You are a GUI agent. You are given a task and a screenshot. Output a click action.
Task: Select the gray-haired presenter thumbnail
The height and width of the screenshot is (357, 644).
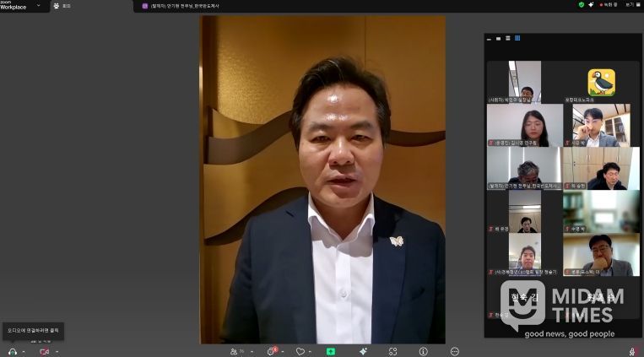point(524,168)
